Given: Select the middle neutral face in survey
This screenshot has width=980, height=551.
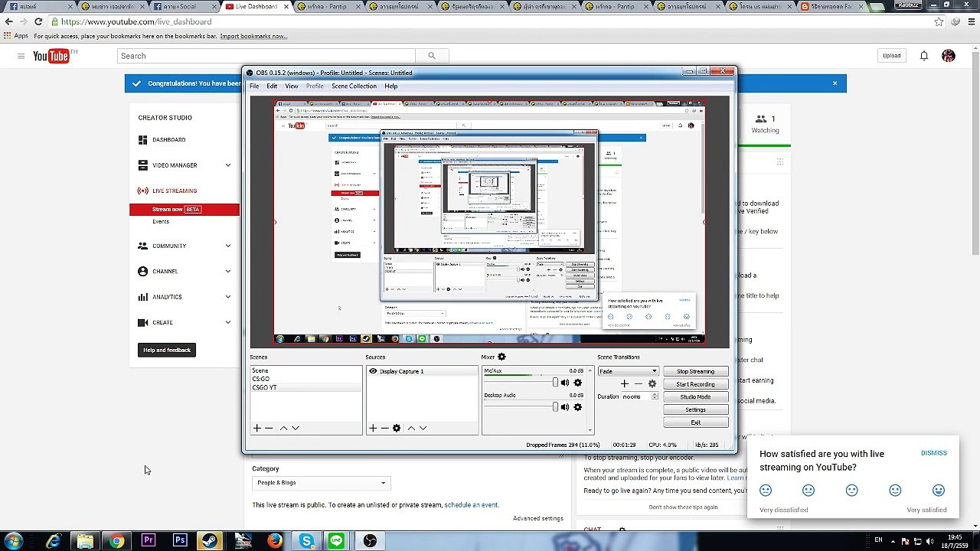Looking at the screenshot, I should tap(851, 491).
